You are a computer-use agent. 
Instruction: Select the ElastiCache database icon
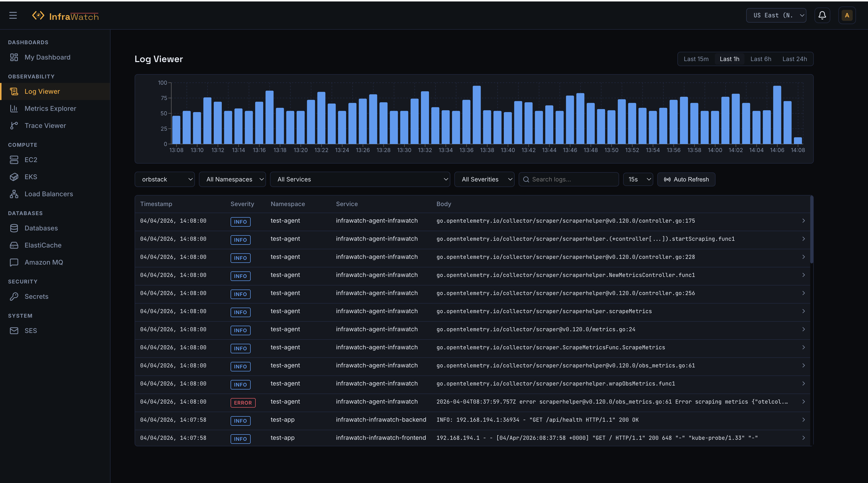(x=14, y=245)
